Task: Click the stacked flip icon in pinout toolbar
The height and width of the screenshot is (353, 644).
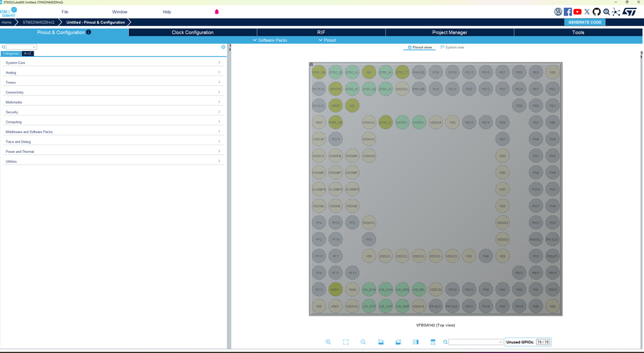Action: [x=433, y=342]
